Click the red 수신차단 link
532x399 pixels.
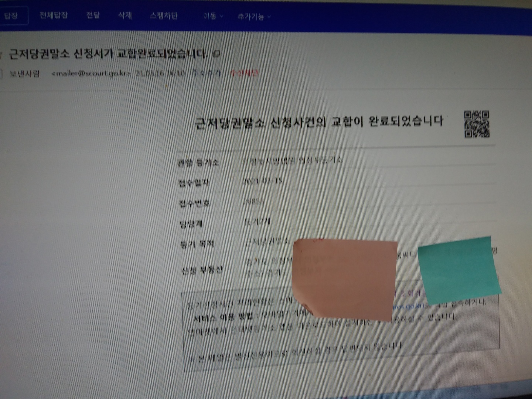[x=244, y=73]
